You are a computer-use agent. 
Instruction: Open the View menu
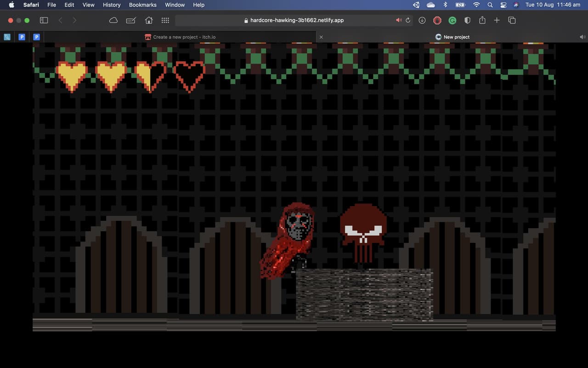click(88, 5)
